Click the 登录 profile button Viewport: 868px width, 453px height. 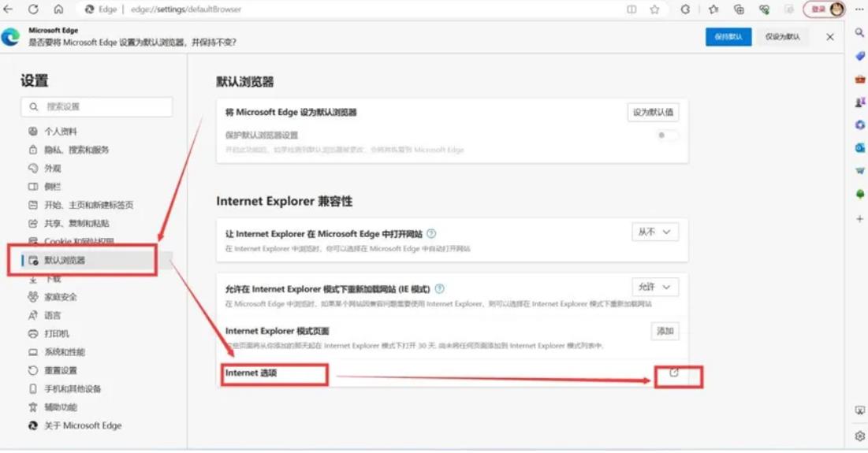coord(825,9)
